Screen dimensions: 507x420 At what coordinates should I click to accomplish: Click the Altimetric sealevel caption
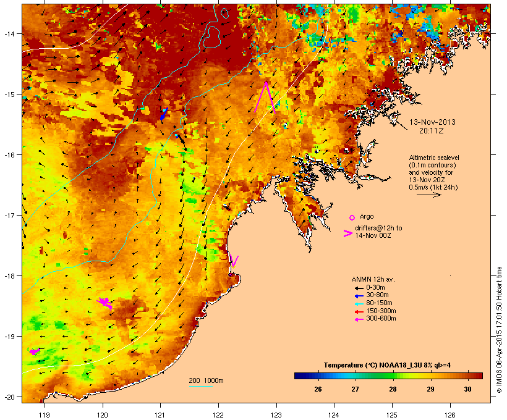point(434,157)
